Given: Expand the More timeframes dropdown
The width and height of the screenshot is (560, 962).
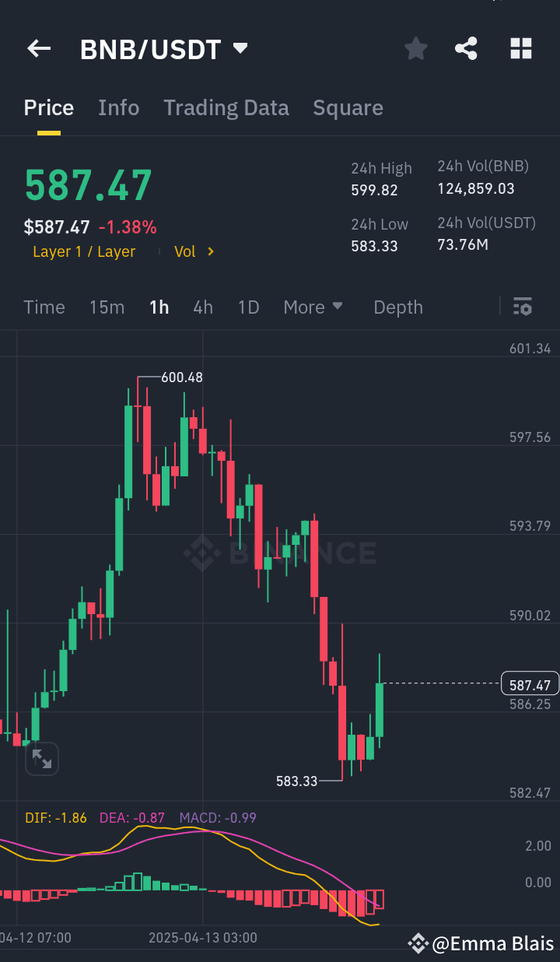Looking at the screenshot, I should [x=313, y=307].
